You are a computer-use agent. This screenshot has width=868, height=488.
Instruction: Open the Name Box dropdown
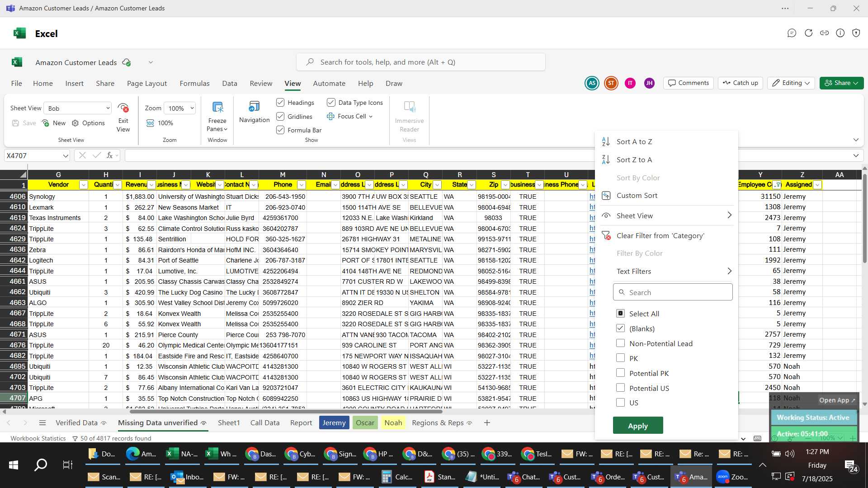point(66,156)
